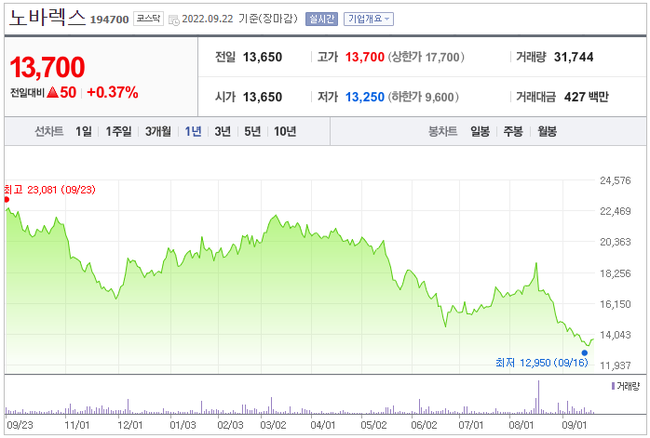Click the 24,576 y-axis label
Image resolution: width=650 pixels, height=438 pixels.
[x=615, y=180]
